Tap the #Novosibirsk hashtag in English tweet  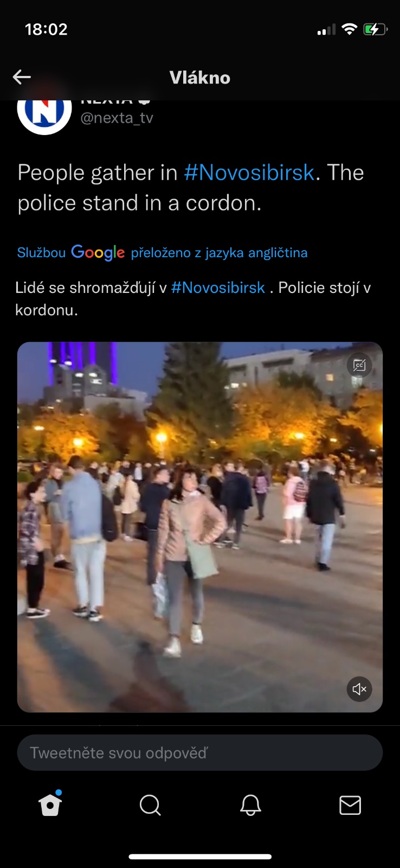click(249, 173)
